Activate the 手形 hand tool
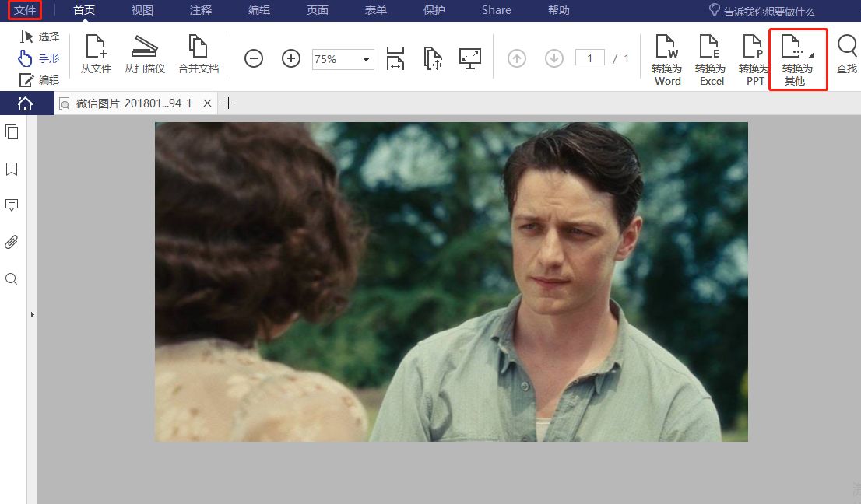Viewport: 861px width, 504px height. pos(39,58)
